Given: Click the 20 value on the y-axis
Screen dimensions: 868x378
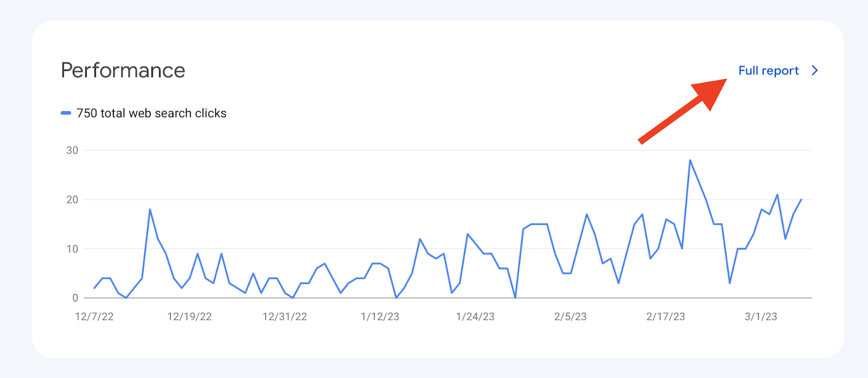Looking at the screenshot, I should [x=72, y=200].
